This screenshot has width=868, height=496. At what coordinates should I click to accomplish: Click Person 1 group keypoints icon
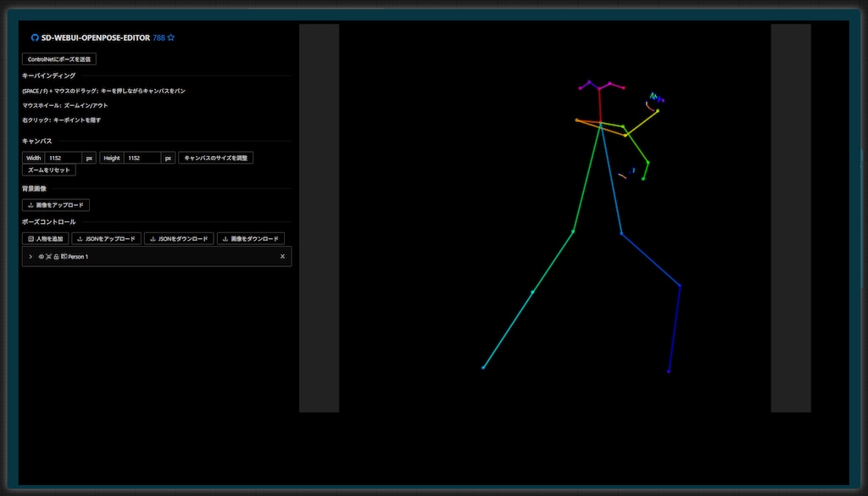[x=48, y=257]
